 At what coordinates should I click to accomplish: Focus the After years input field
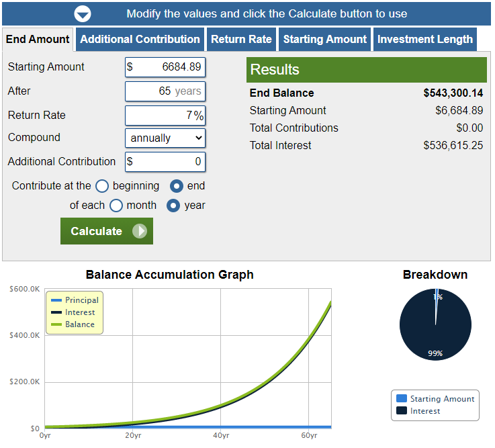[165, 91]
